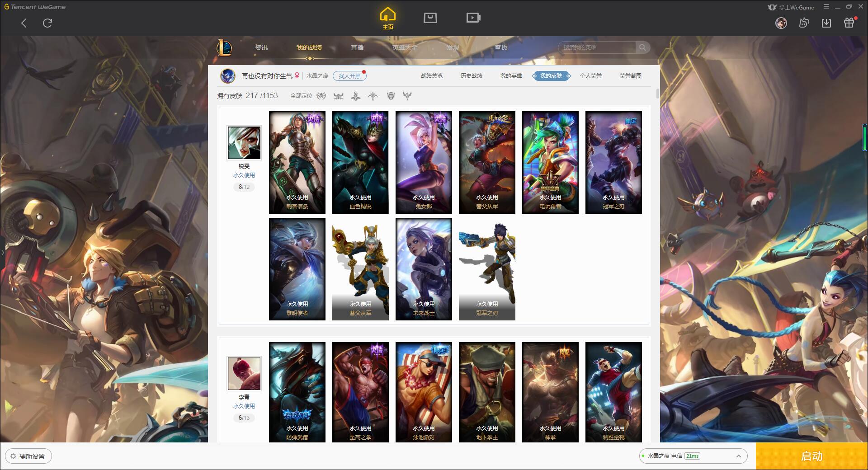Select the 我的皮肤 tab
The height and width of the screenshot is (470, 868).
551,76
